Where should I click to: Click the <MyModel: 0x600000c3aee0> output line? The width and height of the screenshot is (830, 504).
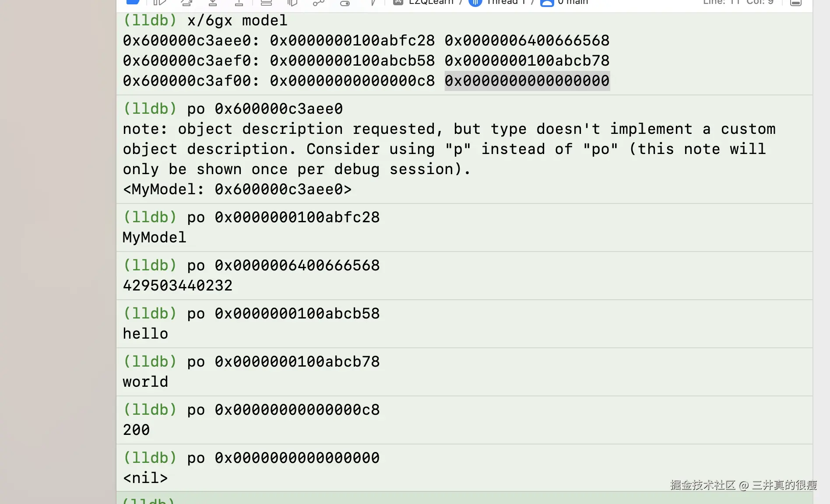(237, 189)
